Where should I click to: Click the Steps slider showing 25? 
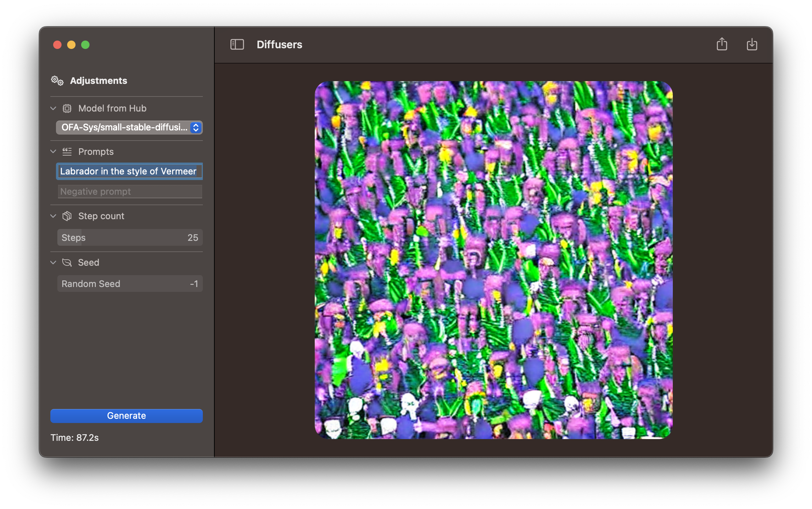click(x=130, y=238)
